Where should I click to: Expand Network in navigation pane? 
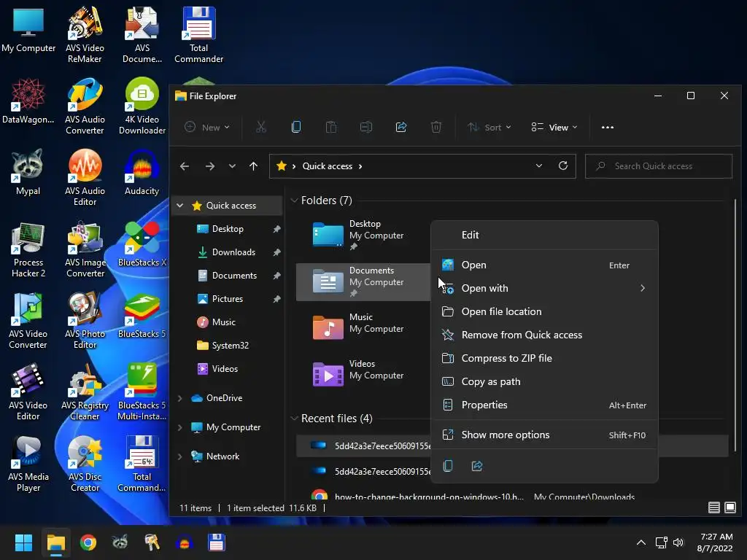180,456
